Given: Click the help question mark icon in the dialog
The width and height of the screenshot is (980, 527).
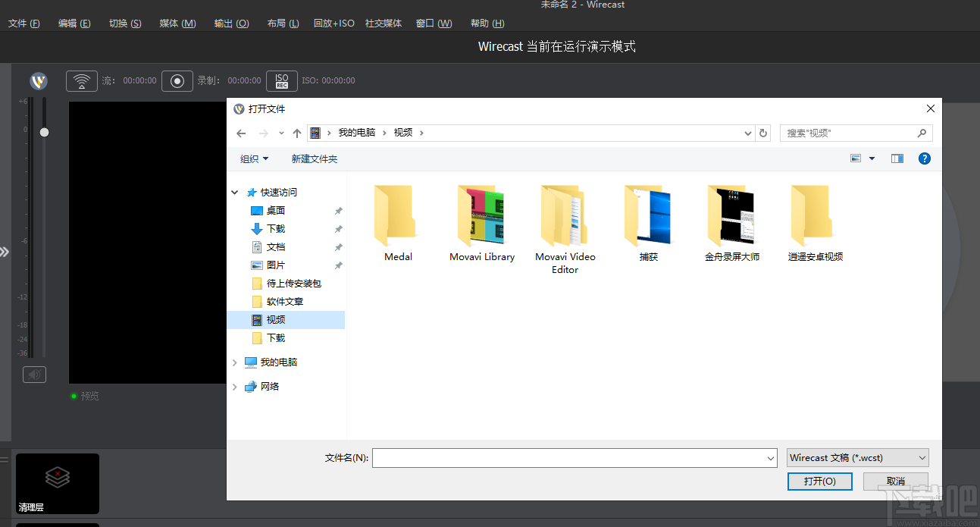Looking at the screenshot, I should (x=924, y=158).
